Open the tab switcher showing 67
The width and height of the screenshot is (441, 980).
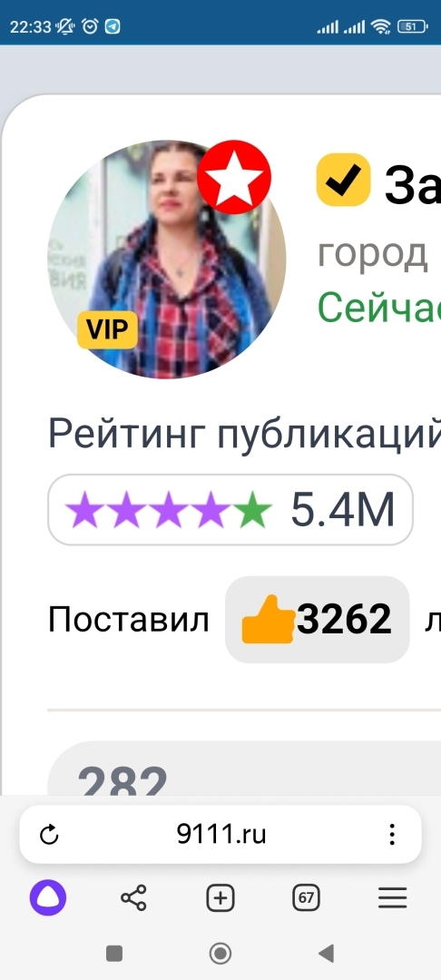click(x=306, y=898)
